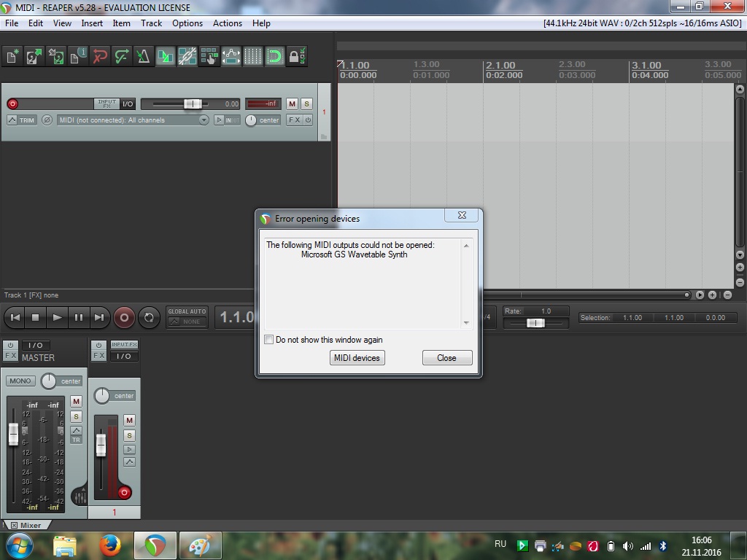The width and height of the screenshot is (747, 560).
Task: Open TRIM envelope mode on track 1
Action: click(x=22, y=120)
